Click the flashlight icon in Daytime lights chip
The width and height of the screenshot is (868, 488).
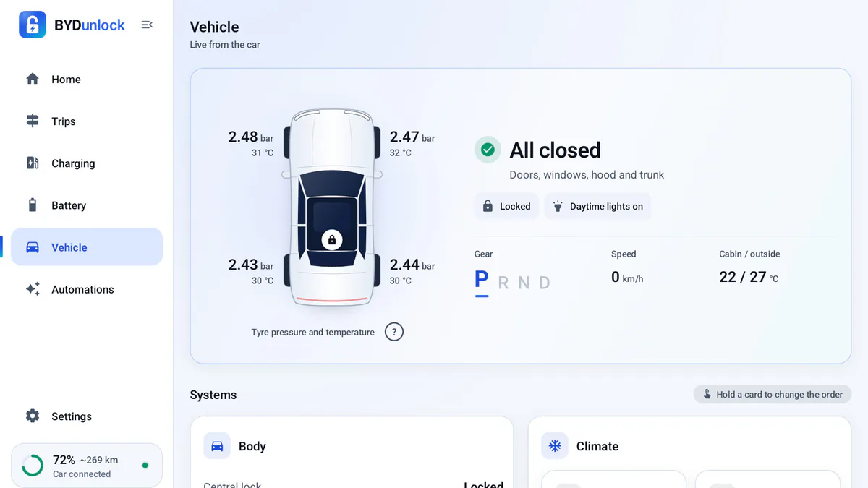[558, 206]
